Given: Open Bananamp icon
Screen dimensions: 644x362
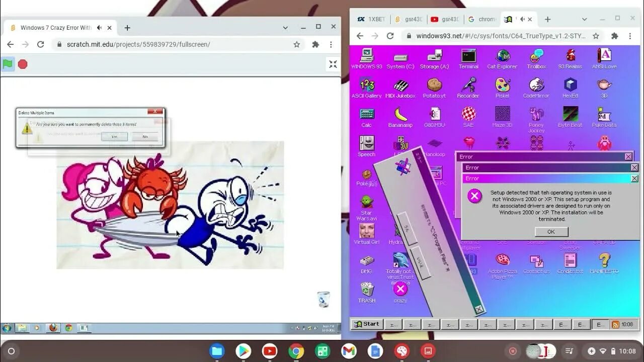Looking at the screenshot, I should coord(400,118).
